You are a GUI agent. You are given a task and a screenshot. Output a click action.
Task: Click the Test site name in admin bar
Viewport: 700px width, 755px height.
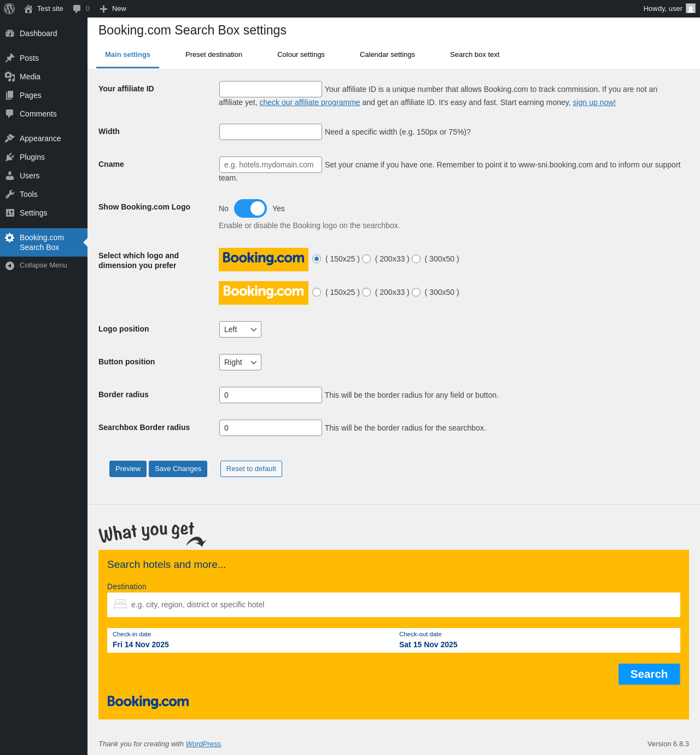(x=50, y=9)
